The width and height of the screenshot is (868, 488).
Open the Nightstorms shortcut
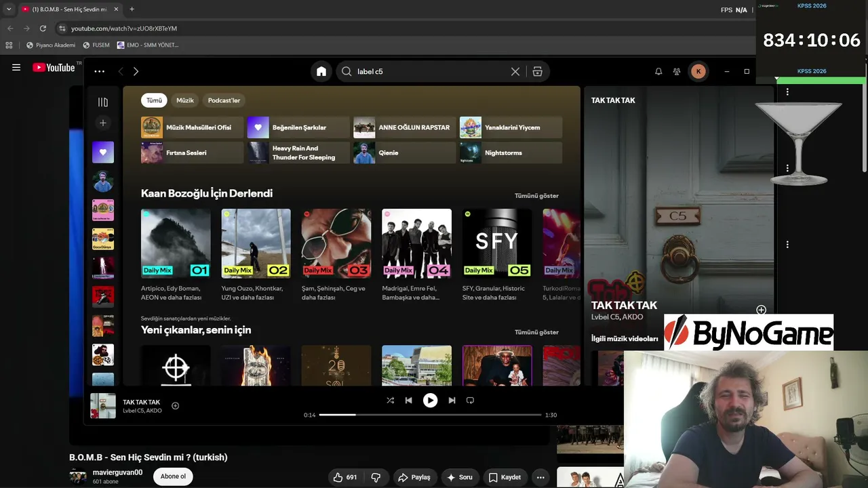pos(511,152)
